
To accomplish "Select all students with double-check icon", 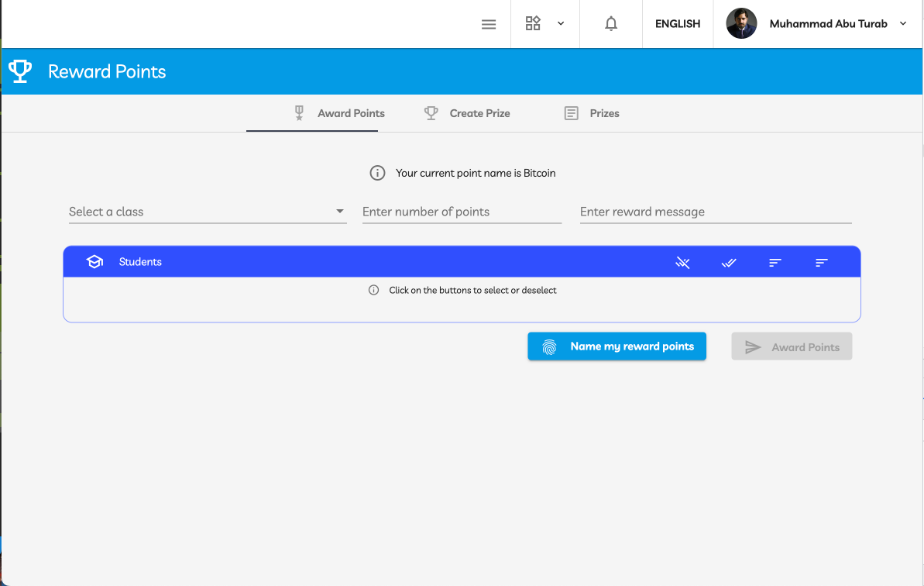I will tap(728, 262).
